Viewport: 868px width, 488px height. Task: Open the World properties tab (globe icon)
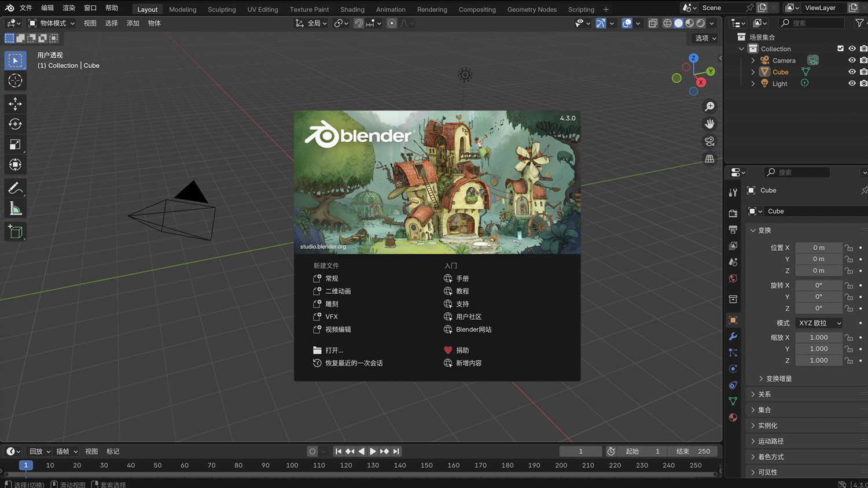click(x=733, y=278)
